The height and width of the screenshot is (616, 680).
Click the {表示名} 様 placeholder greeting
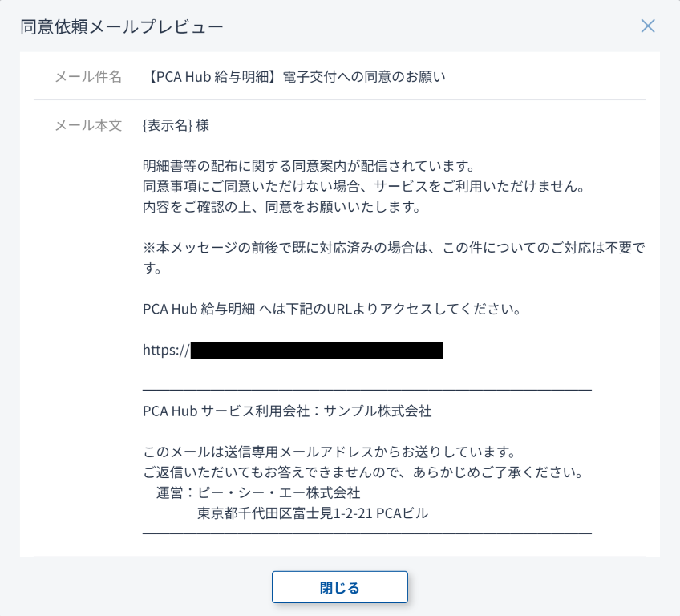[176, 125]
